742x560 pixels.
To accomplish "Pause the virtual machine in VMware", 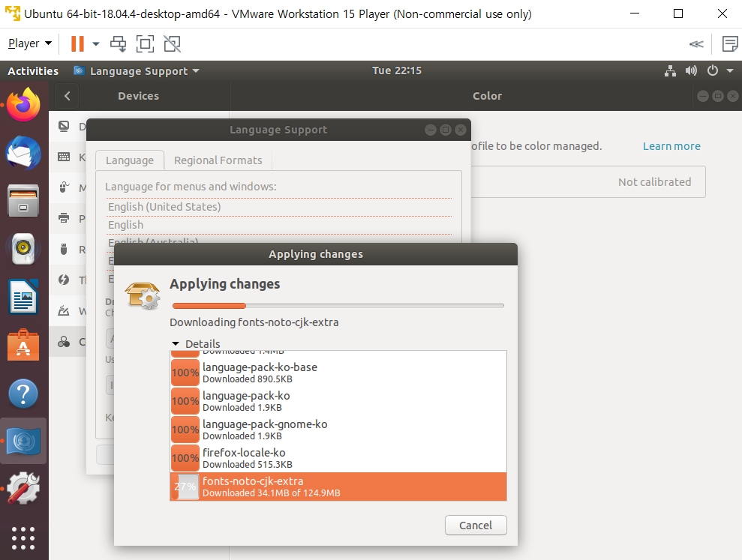I will tap(77, 44).
